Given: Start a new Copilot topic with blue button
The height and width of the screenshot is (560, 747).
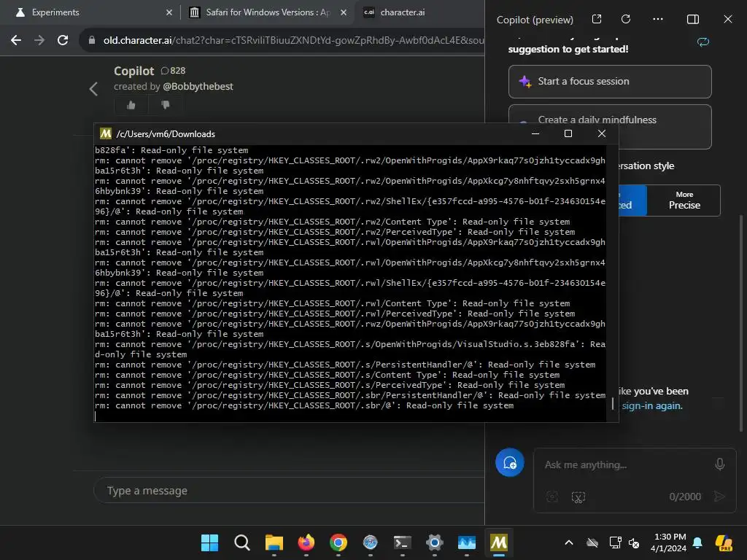Looking at the screenshot, I should click(510, 462).
